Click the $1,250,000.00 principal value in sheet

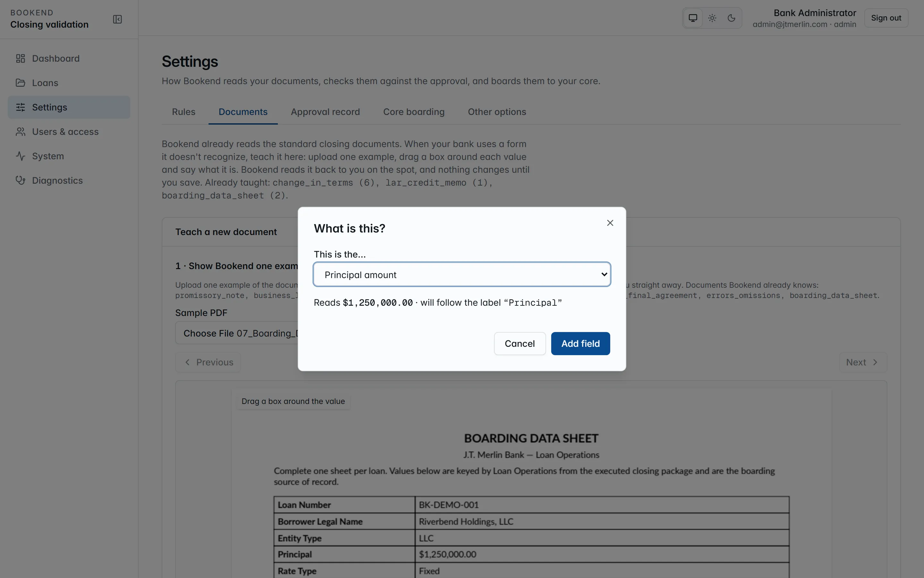pyautogui.click(x=447, y=554)
